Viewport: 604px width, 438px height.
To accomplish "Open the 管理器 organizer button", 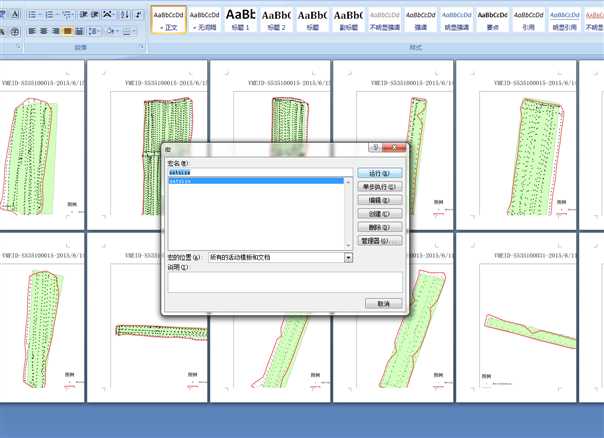I will 380,241.
